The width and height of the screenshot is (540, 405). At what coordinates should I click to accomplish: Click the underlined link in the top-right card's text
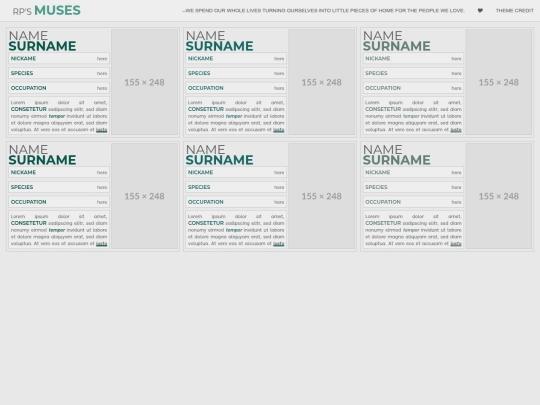click(456, 130)
